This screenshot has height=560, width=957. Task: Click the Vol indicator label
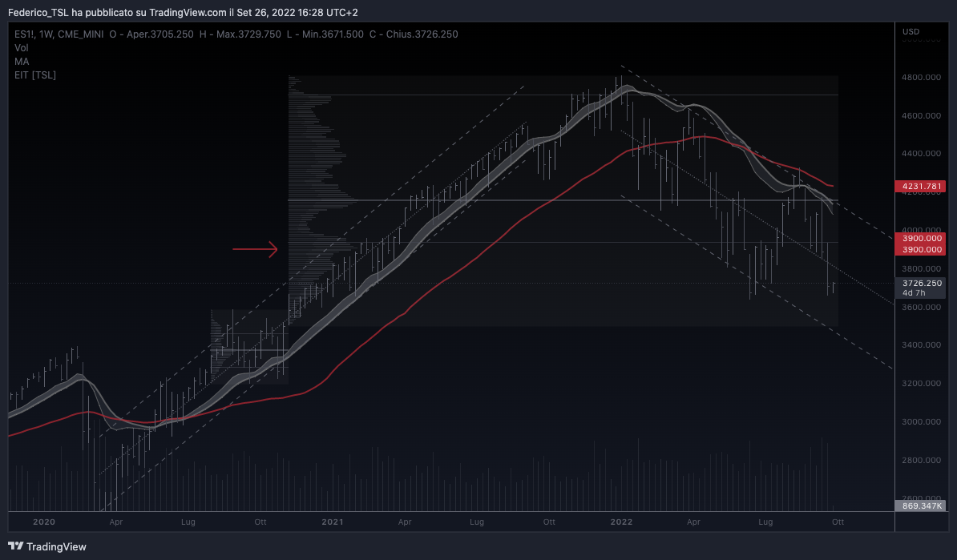coord(22,47)
